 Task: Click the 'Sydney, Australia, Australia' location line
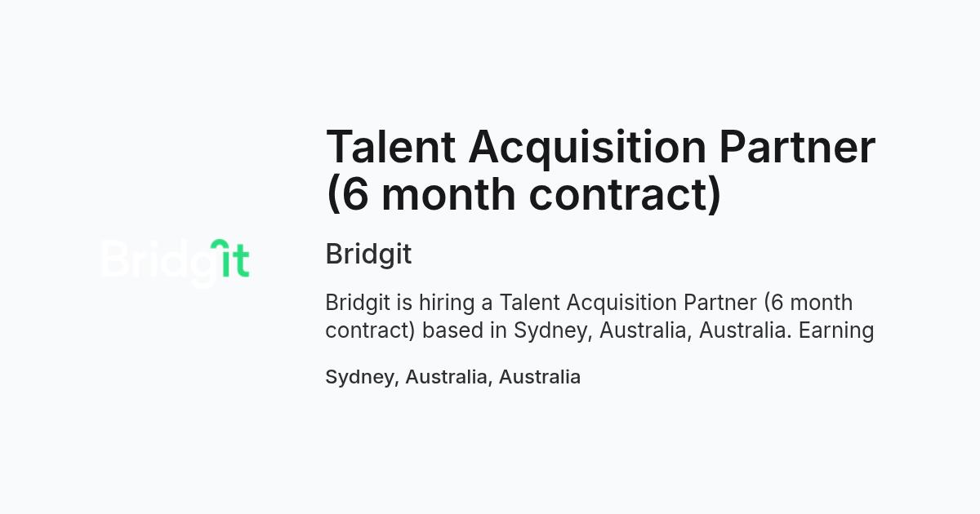click(x=452, y=377)
